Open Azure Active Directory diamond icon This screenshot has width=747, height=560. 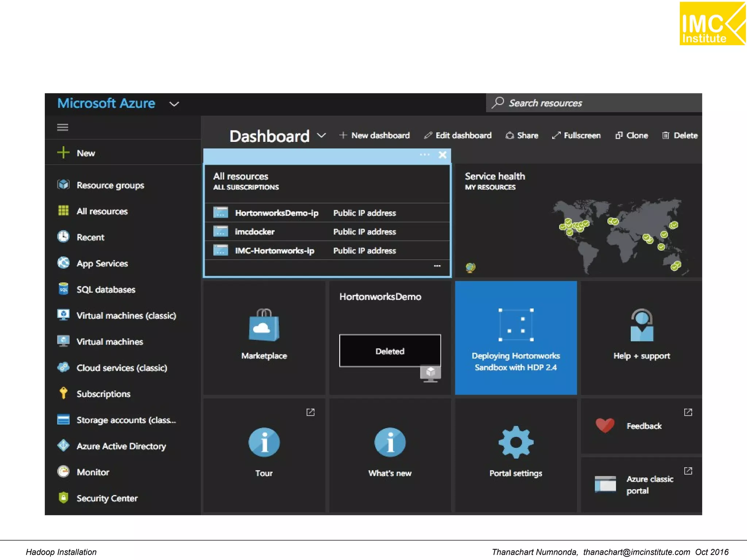(63, 446)
